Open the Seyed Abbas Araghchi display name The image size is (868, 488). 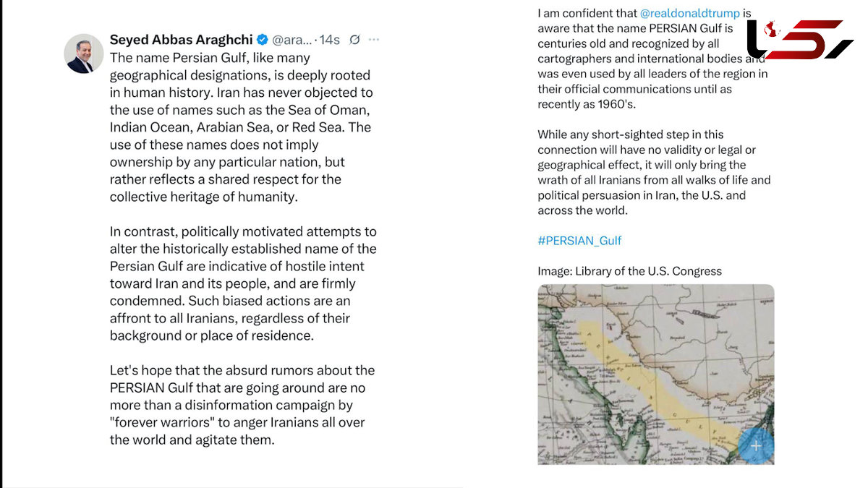click(x=182, y=40)
